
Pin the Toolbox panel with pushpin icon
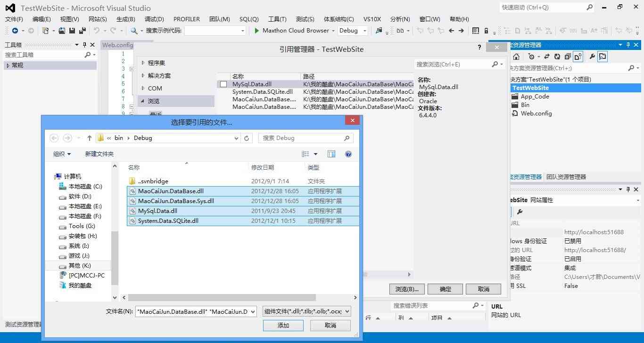tap(85, 45)
